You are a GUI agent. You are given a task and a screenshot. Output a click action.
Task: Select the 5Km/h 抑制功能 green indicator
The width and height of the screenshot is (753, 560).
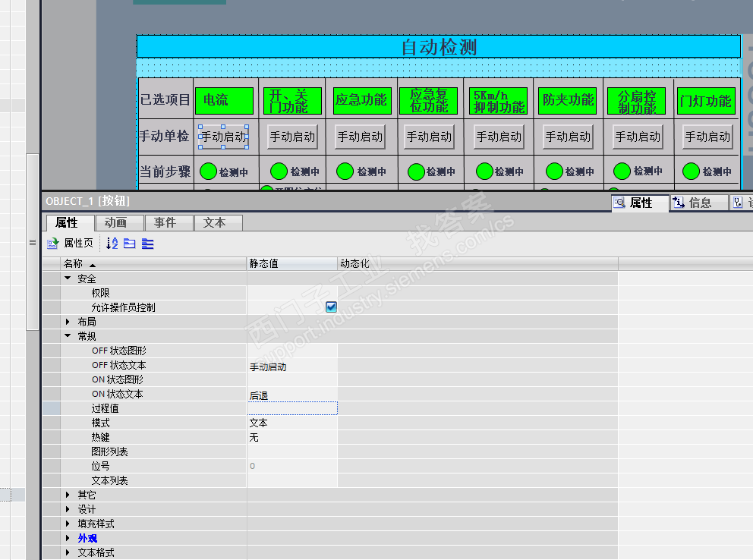pos(499,101)
